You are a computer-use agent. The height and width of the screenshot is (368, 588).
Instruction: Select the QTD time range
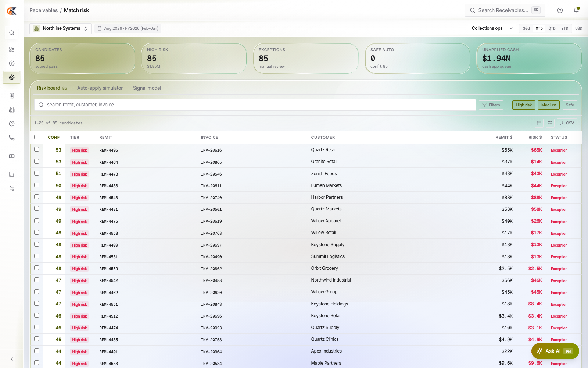pos(552,28)
